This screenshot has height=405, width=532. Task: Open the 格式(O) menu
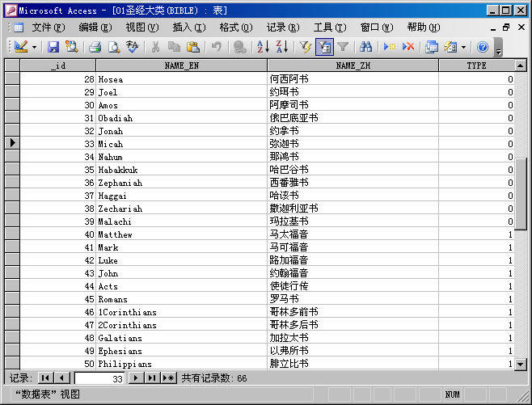tap(236, 27)
